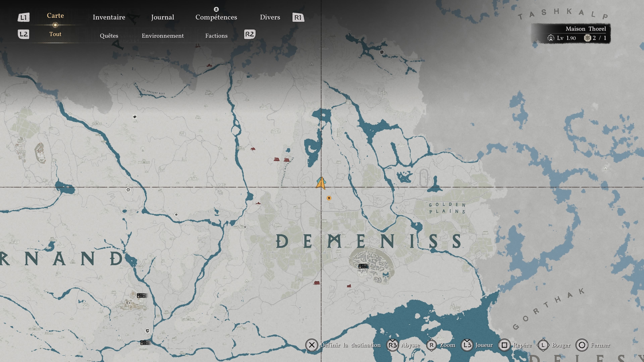Click the white swirl emblem marker
The width and height of the screenshot is (644, 362).
[x=128, y=190]
